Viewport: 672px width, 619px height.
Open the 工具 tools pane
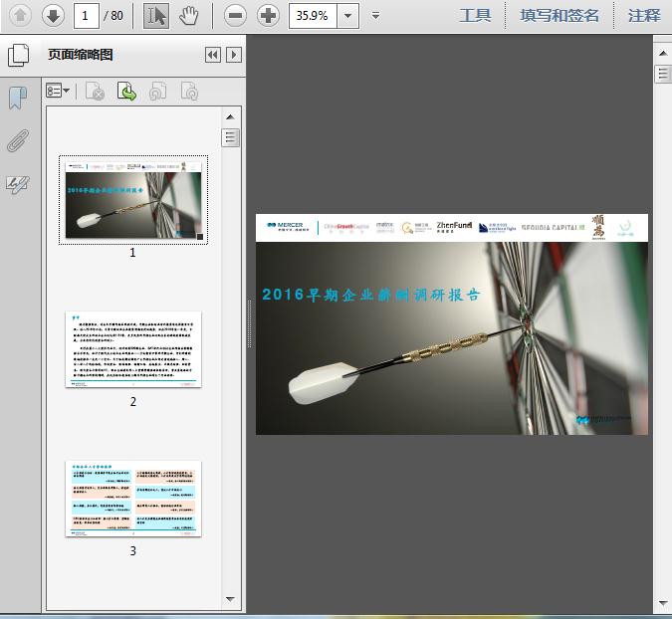(475, 15)
